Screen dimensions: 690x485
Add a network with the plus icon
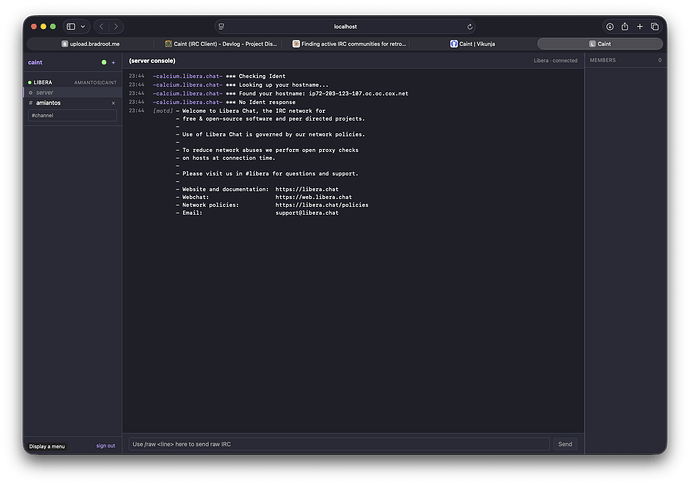(114, 62)
